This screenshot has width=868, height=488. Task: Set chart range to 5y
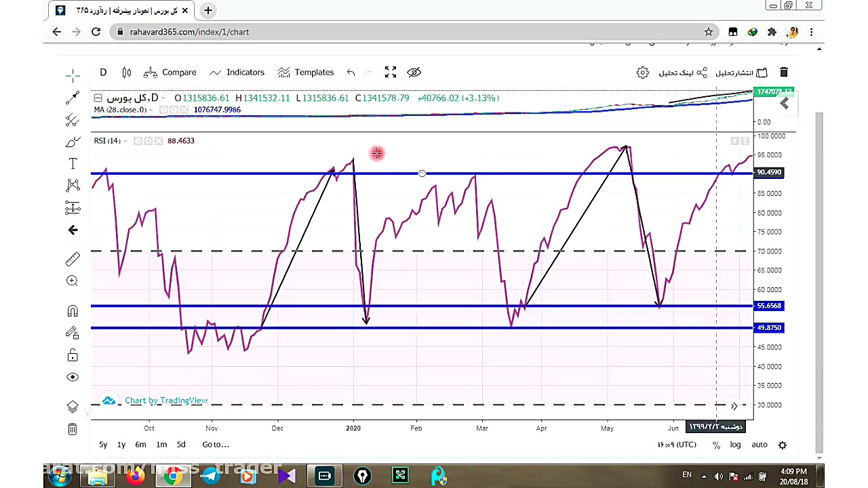pyautogui.click(x=103, y=445)
